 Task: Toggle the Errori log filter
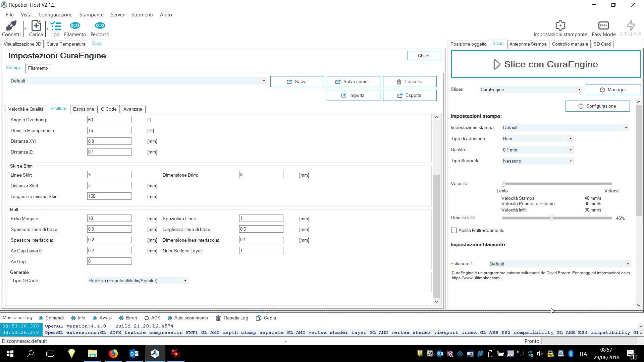click(x=122, y=318)
